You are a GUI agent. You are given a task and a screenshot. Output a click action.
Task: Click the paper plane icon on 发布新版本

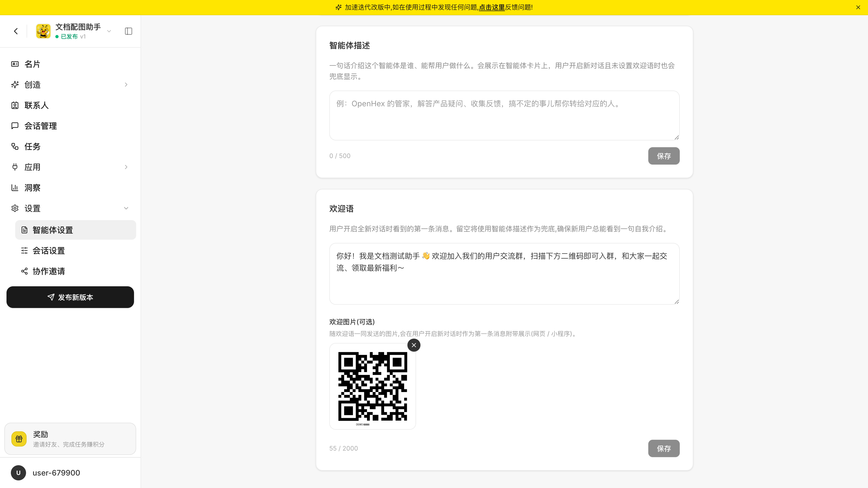[x=51, y=297]
